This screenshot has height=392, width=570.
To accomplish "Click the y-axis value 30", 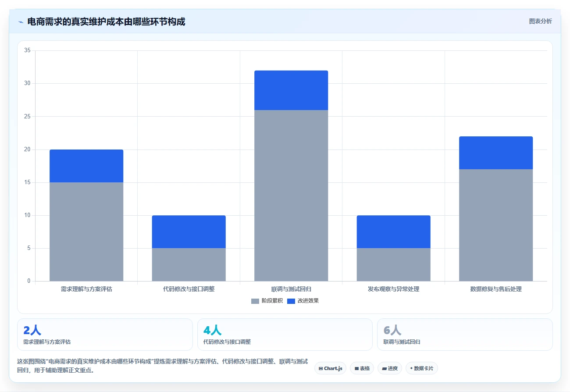I will [x=27, y=83].
